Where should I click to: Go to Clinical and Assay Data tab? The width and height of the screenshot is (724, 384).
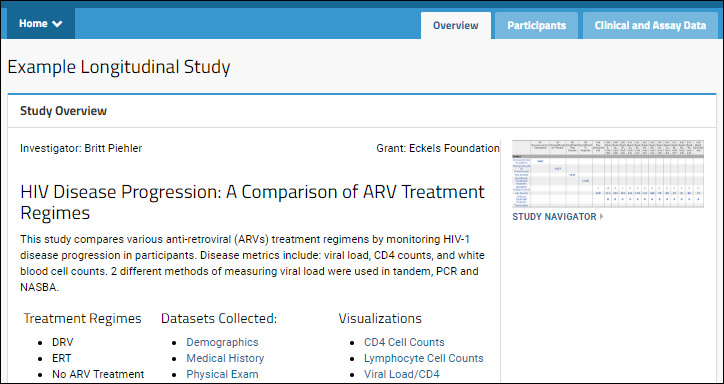tap(650, 25)
